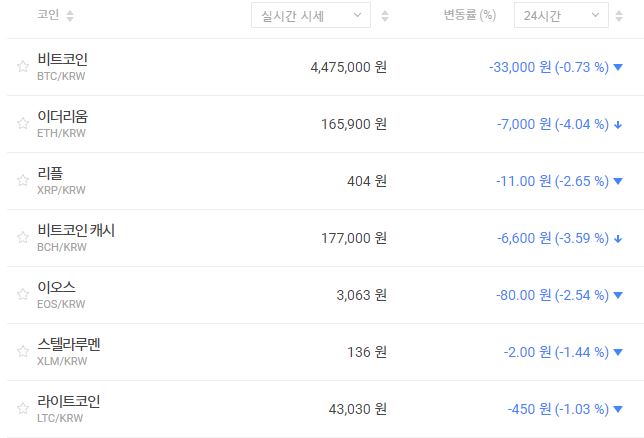The height and width of the screenshot is (438, 644).
Task: Click the star icon beside 스텔라루멘
Action: (x=22, y=352)
